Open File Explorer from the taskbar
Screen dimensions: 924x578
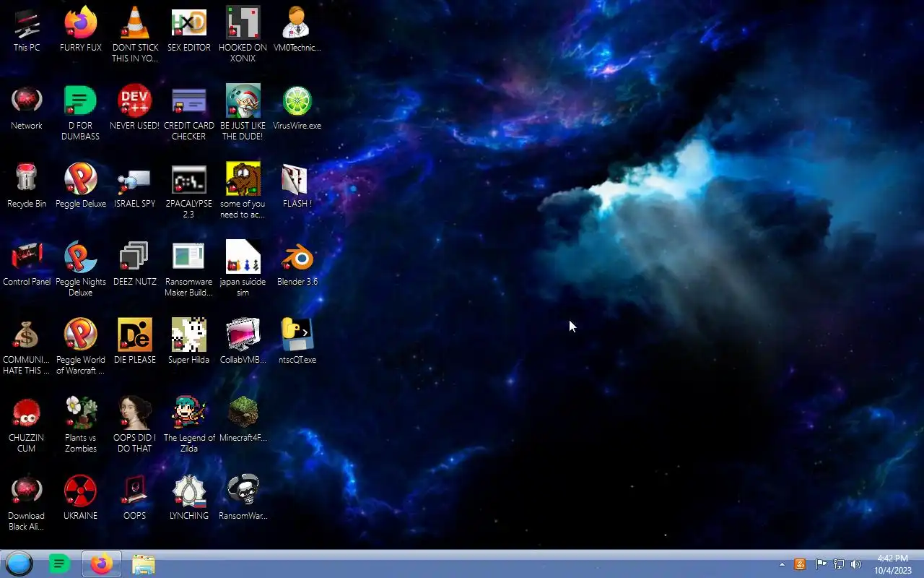pyautogui.click(x=144, y=564)
